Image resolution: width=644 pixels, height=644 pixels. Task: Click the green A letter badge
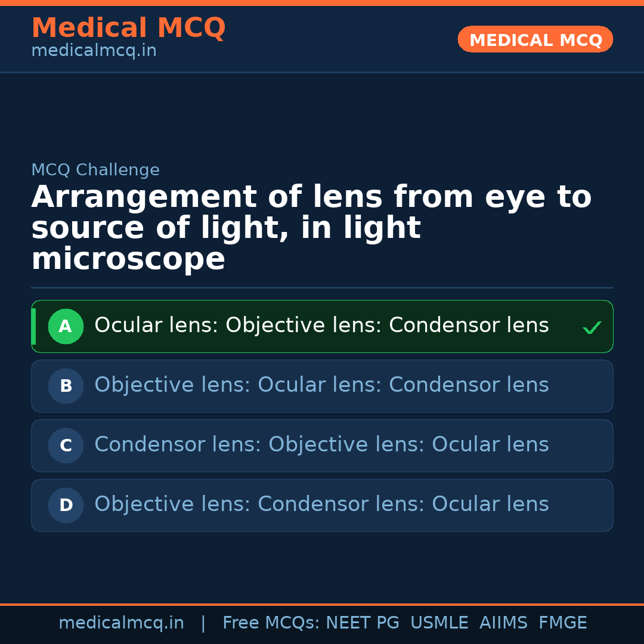click(66, 326)
